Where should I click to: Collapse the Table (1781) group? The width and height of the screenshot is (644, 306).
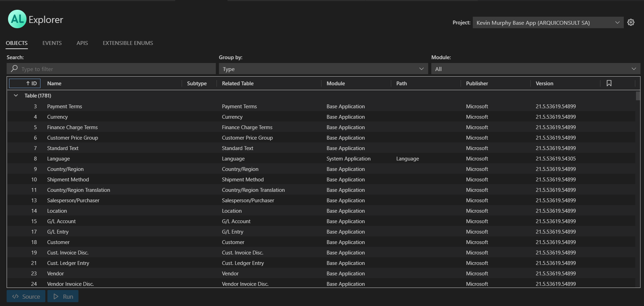[x=16, y=95]
